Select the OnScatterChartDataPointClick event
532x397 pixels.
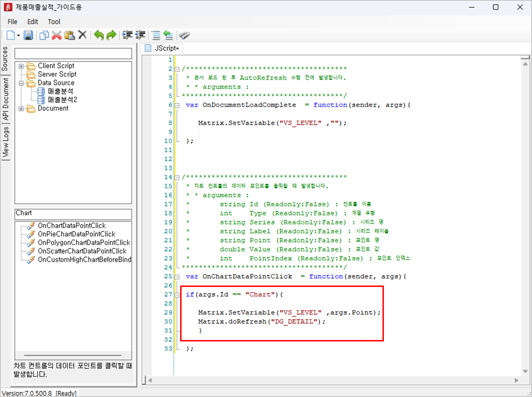82,251
